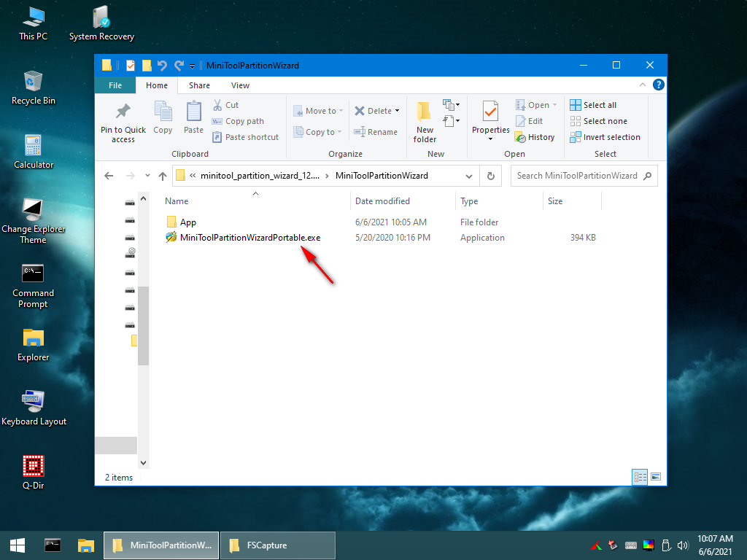Open New item dropdown in ribbon
The height and width of the screenshot is (560, 747).
(x=451, y=104)
